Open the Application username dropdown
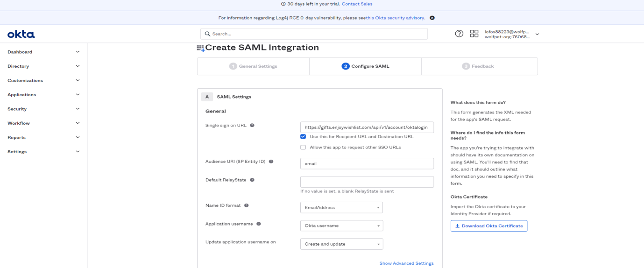 (x=341, y=226)
